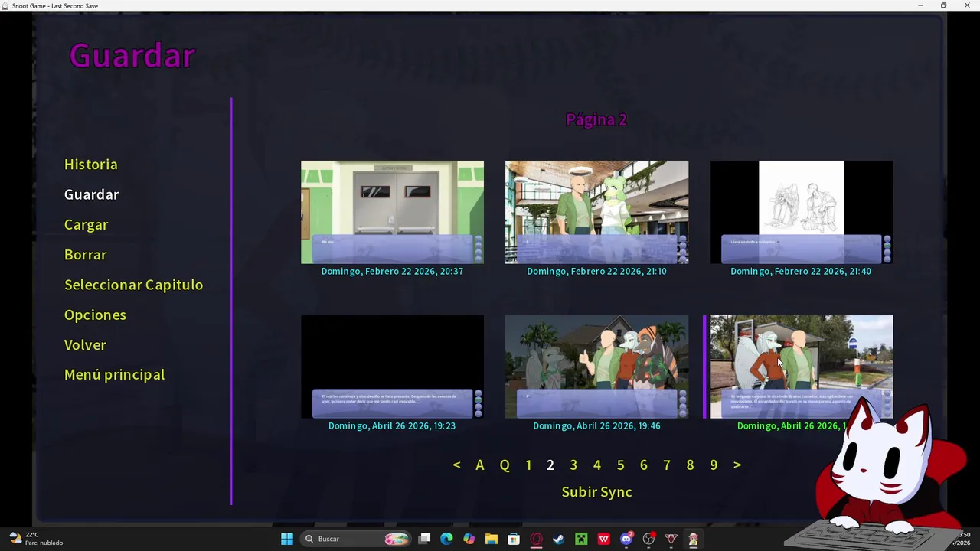Open Microsoft Store from taskbar
The image size is (980, 551).
click(514, 539)
